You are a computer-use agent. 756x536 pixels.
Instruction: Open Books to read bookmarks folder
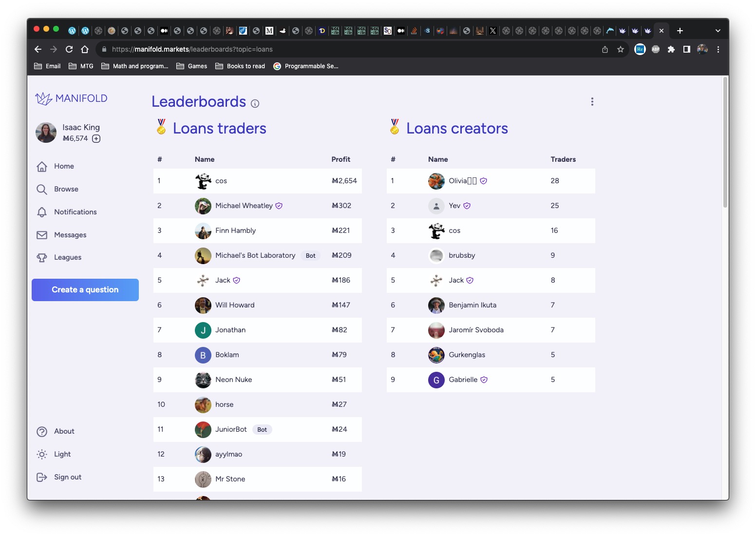[240, 66]
